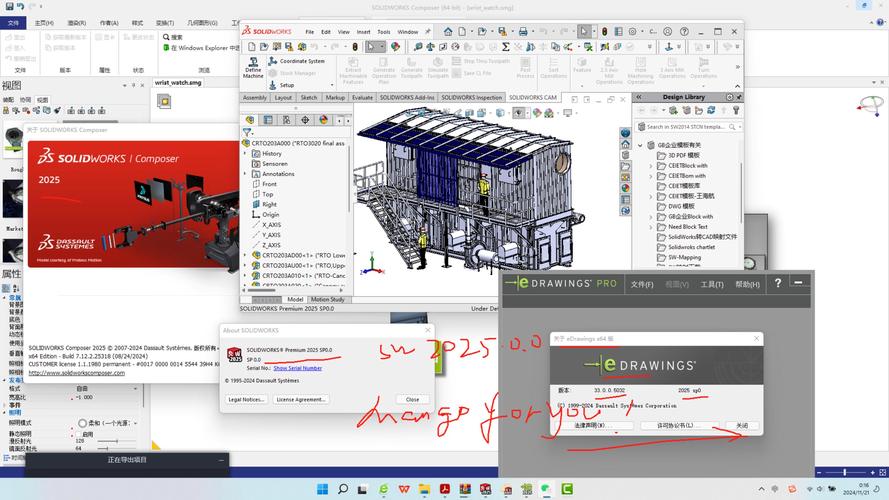The height and width of the screenshot is (500, 889).
Task: Click the taskbar Search magnifier
Action: click(342, 489)
